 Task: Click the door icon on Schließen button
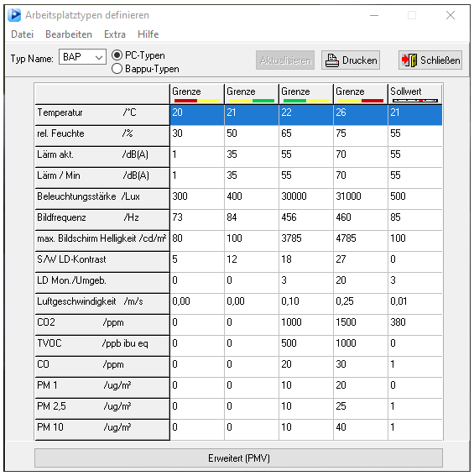pyautogui.click(x=409, y=60)
